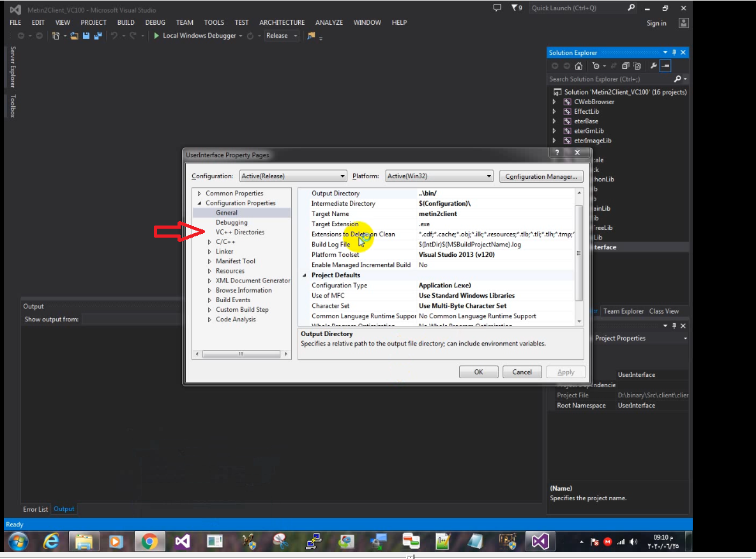
Task: Select the Output Directory property row
Action: [x=436, y=194]
